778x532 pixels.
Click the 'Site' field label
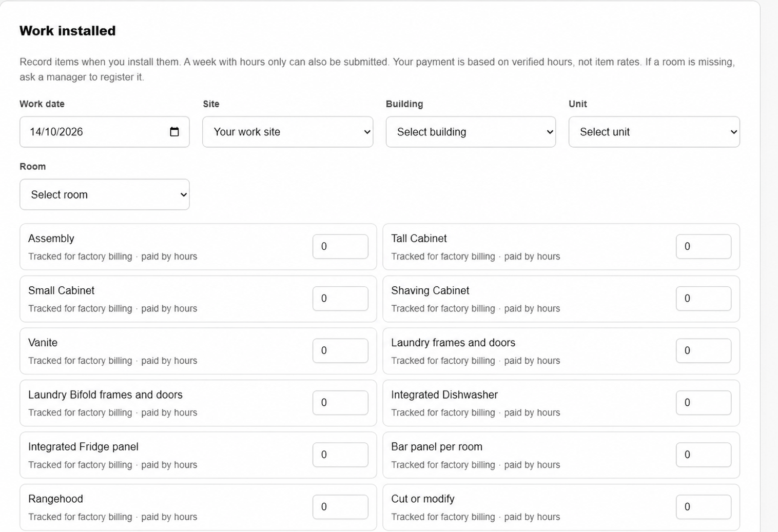(211, 104)
